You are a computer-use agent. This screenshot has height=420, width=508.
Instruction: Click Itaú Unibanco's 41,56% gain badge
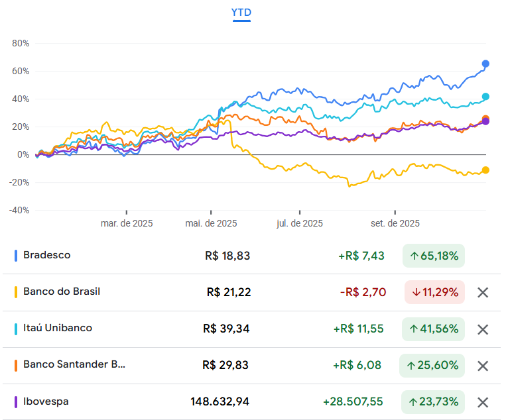click(x=434, y=329)
